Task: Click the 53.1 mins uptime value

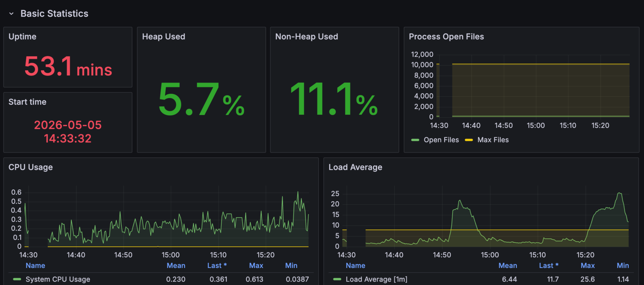Action: click(68, 66)
